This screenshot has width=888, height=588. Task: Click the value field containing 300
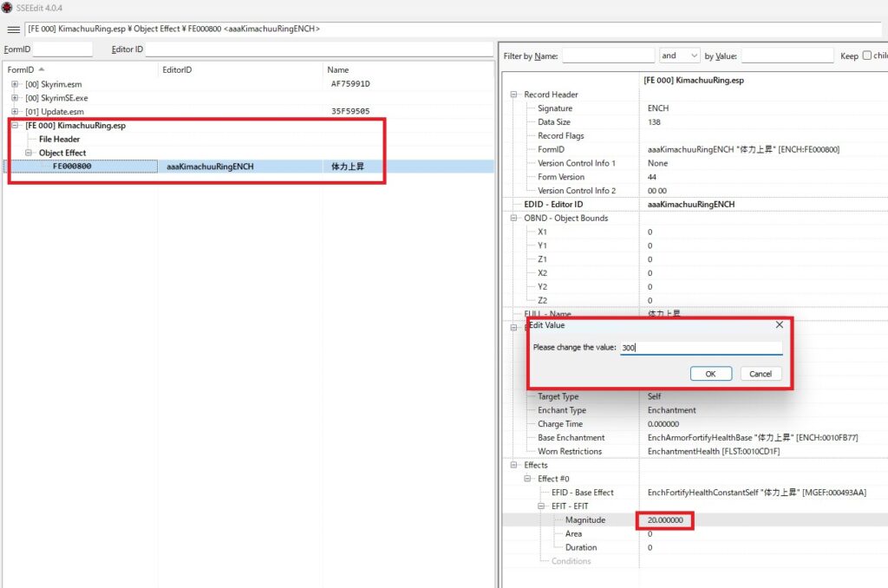click(x=701, y=348)
